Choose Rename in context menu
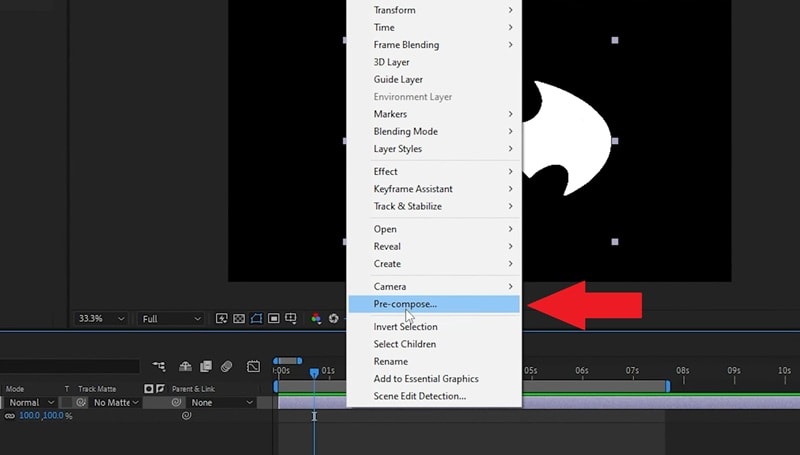The image size is (800, 455). 434,362
